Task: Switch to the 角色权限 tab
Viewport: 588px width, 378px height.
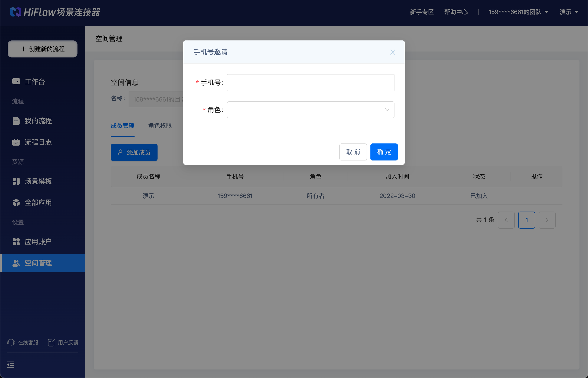Action: 160,126
